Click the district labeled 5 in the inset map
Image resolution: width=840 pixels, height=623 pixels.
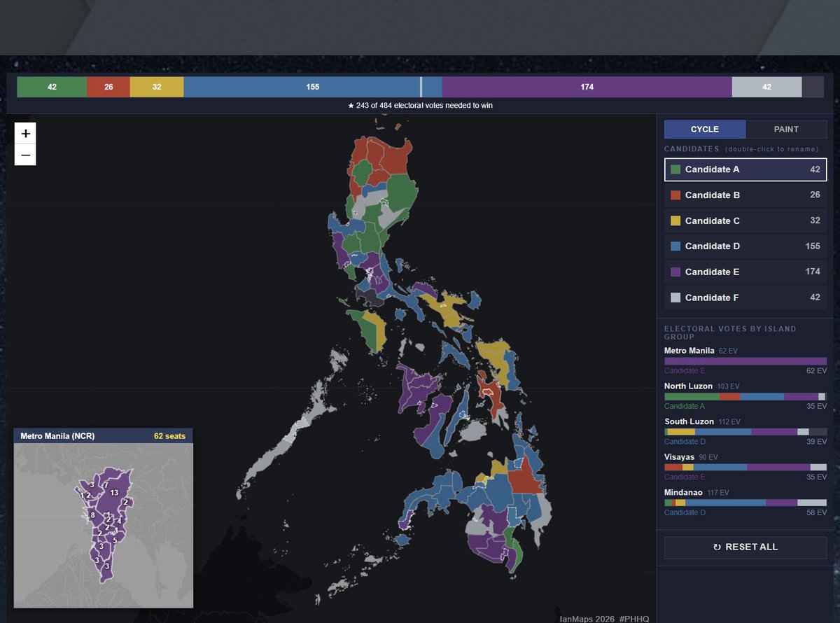[115, 540]
